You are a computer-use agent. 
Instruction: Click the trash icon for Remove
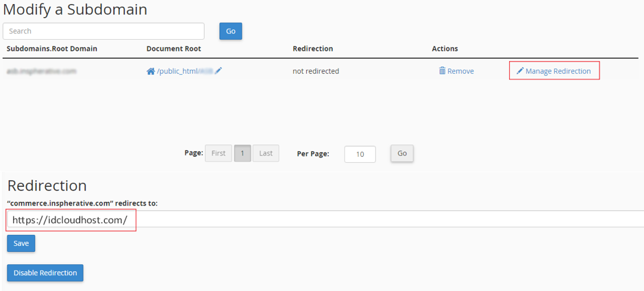(x=443, y=71)
